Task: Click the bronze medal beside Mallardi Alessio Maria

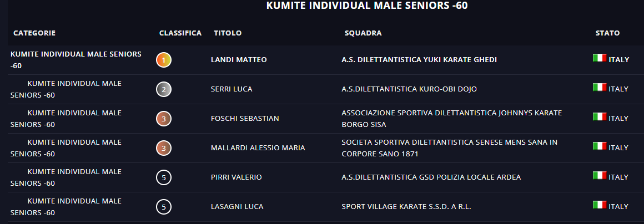Action: click(164, 148)
